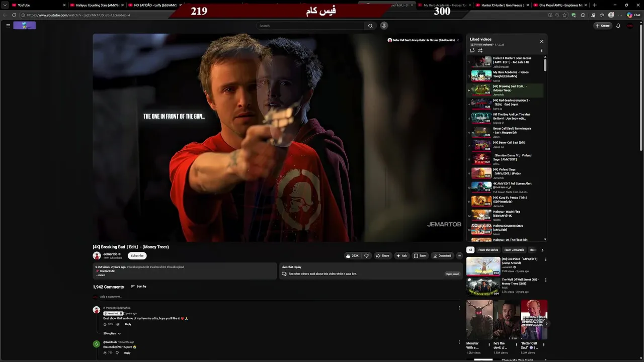Show next Shorts with right arrow
The height and width of the screenshot is (362, 644).
(x=546, y=324)
